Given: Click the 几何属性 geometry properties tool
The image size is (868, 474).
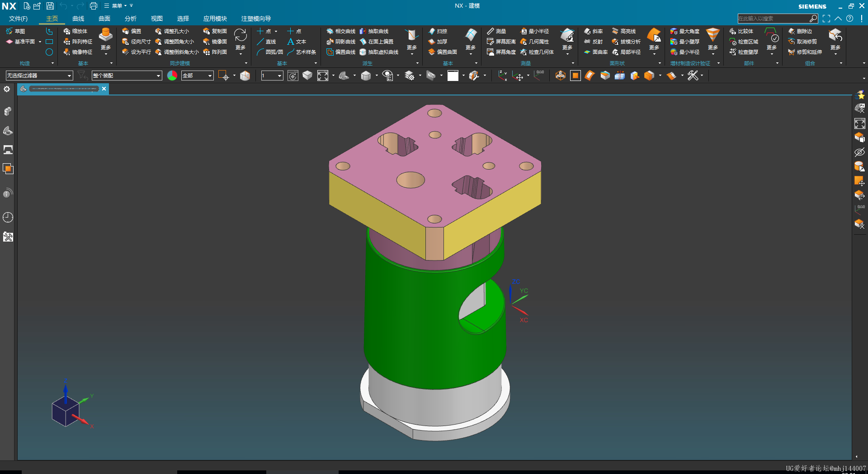Looking at the screenshot, I should [x=534, y=42].
